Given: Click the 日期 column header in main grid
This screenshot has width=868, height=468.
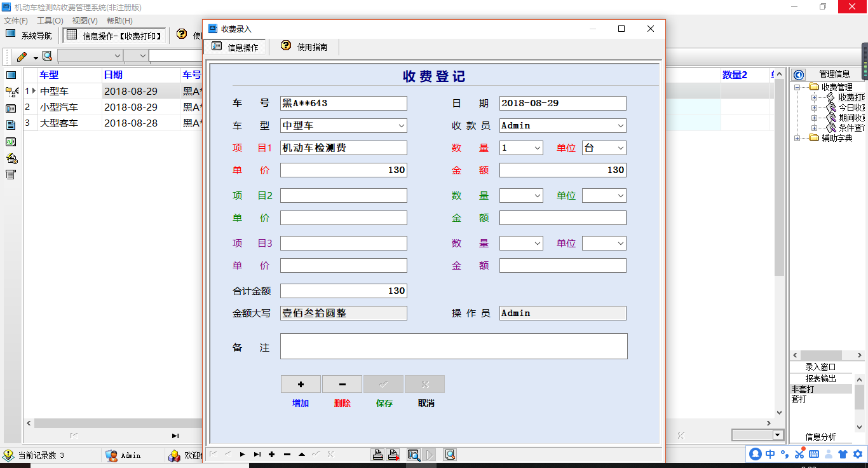Looking at the screenshot, I should [x=141, y=75].
